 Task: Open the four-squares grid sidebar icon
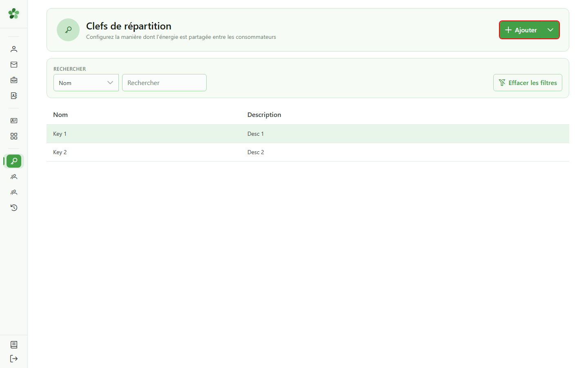click(x=14, y=136)
